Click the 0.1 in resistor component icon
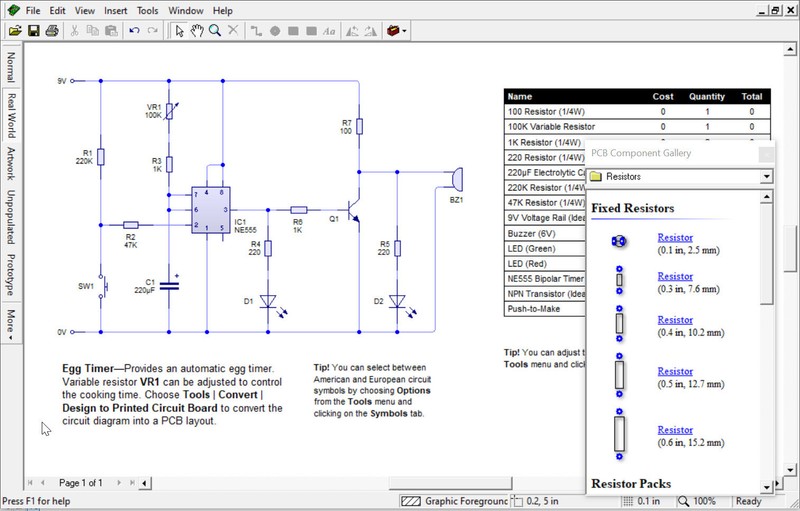This screenshot has width=800, height=511. click(619, 241)
